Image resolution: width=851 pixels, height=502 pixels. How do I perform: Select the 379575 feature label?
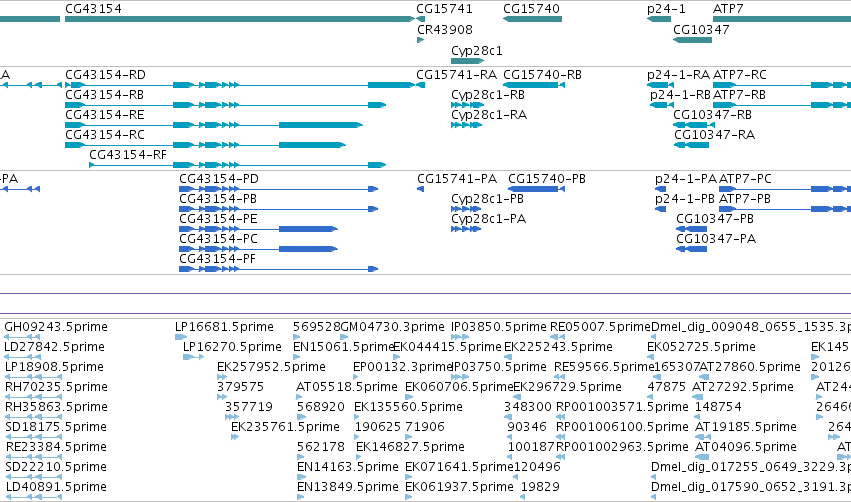240,387
